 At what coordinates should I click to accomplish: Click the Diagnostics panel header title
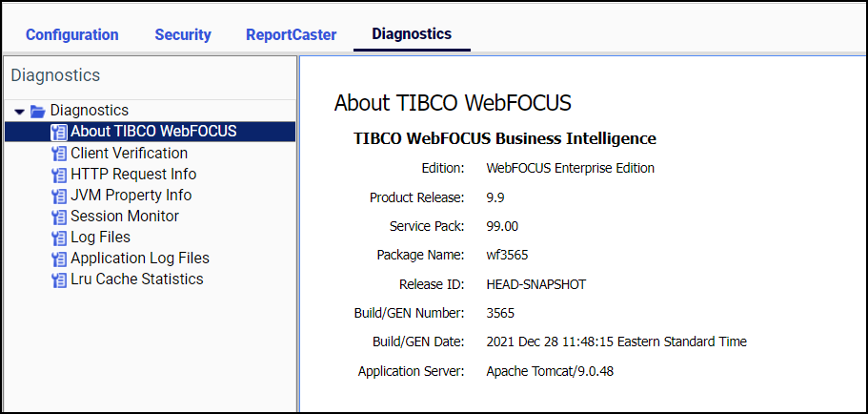coord(55,75)
